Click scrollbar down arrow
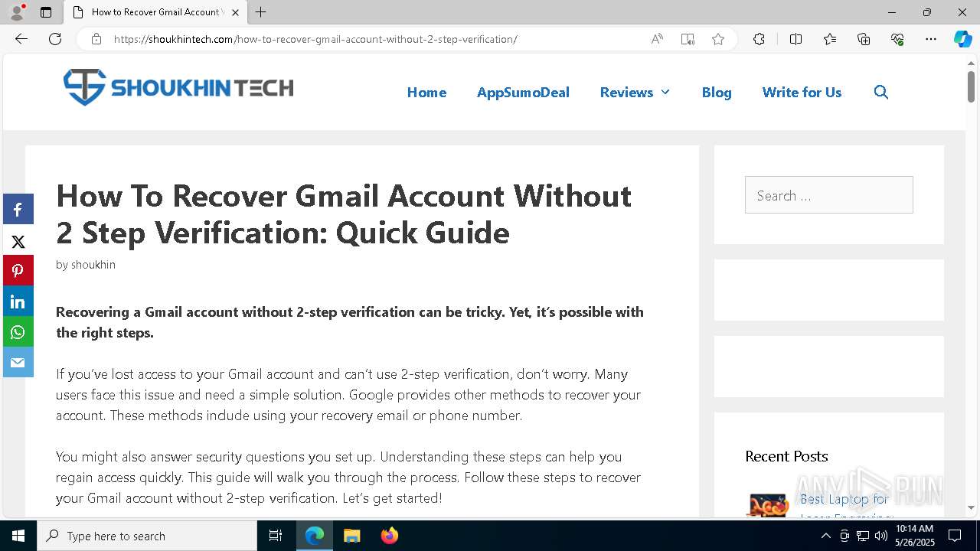Viewport: 980px width, 551px height. pos(971,507)
